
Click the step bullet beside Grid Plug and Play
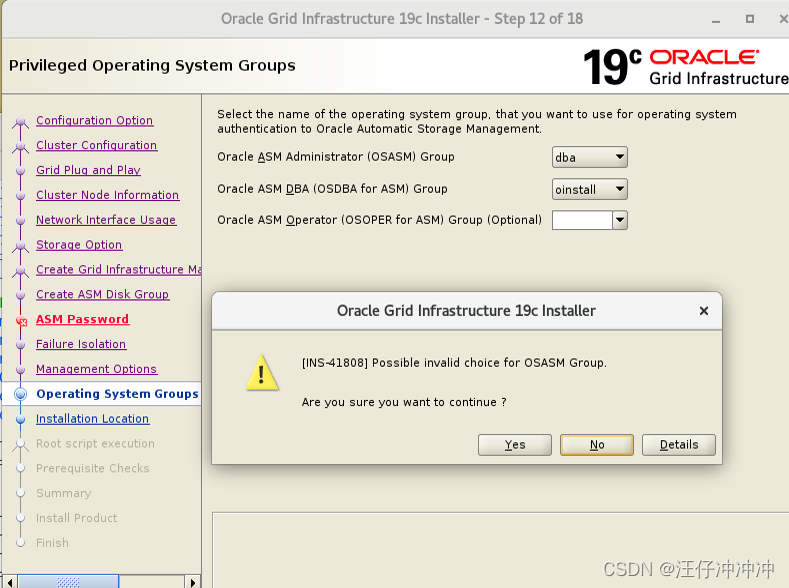[21, 171]
